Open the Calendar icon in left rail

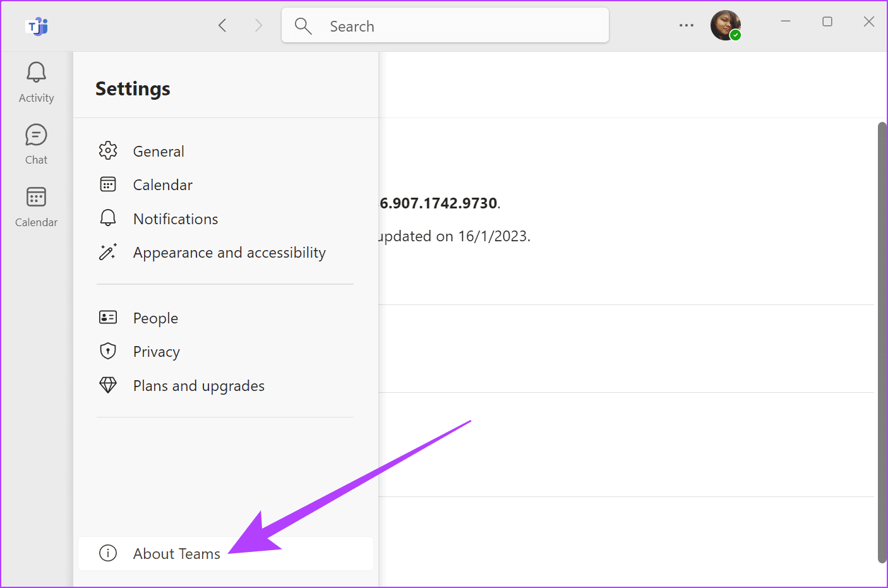pyautogui.click(x=36, y=197)
